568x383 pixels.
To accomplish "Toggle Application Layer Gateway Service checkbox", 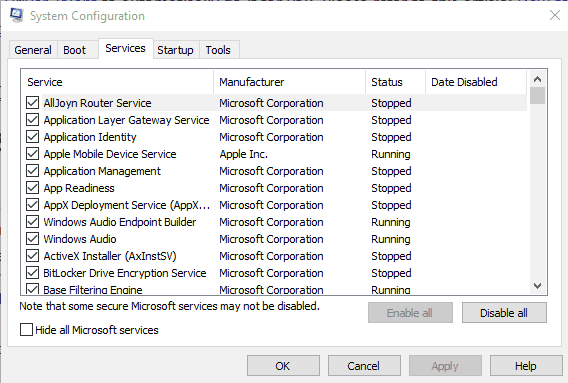I will click(33, 120).
